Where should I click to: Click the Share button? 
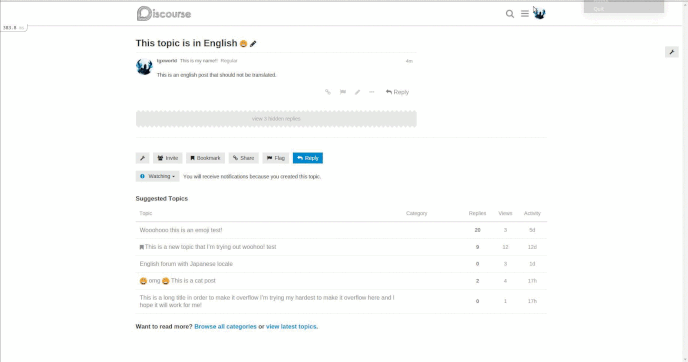[x=244, y=158]
